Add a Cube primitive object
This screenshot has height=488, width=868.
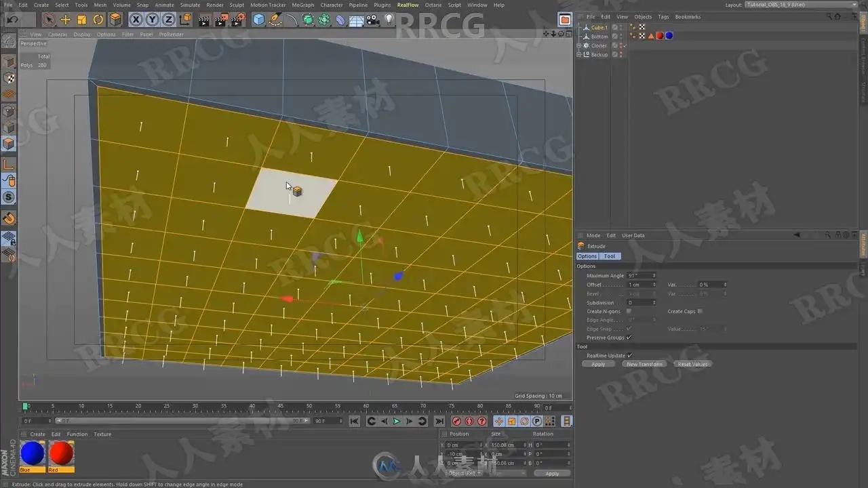pos(258,20)
